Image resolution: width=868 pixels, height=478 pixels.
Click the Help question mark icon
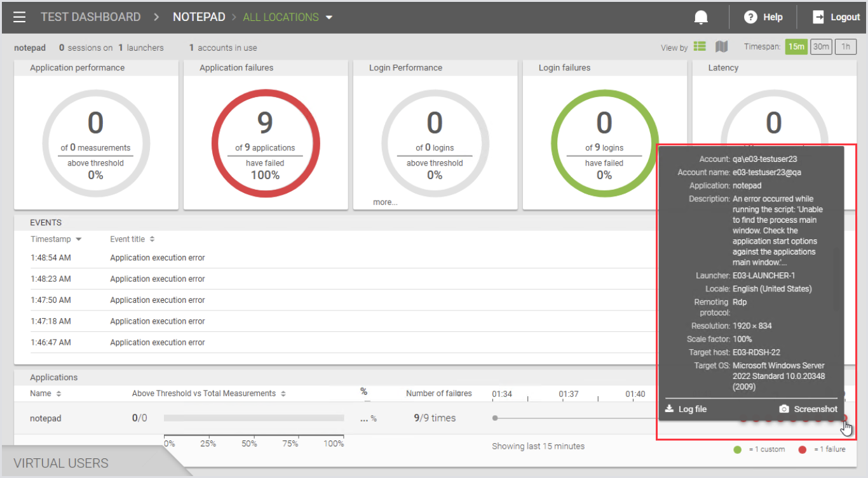coord(751,17)
